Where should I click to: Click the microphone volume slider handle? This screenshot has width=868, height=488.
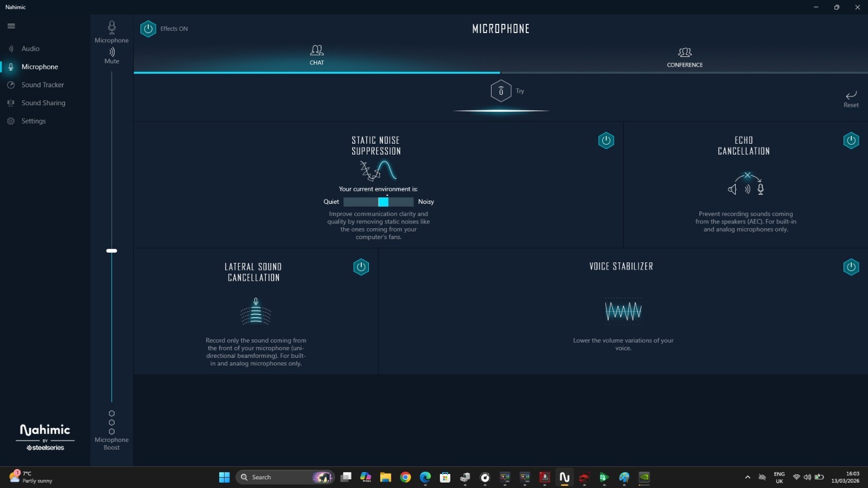coord(112,251)
